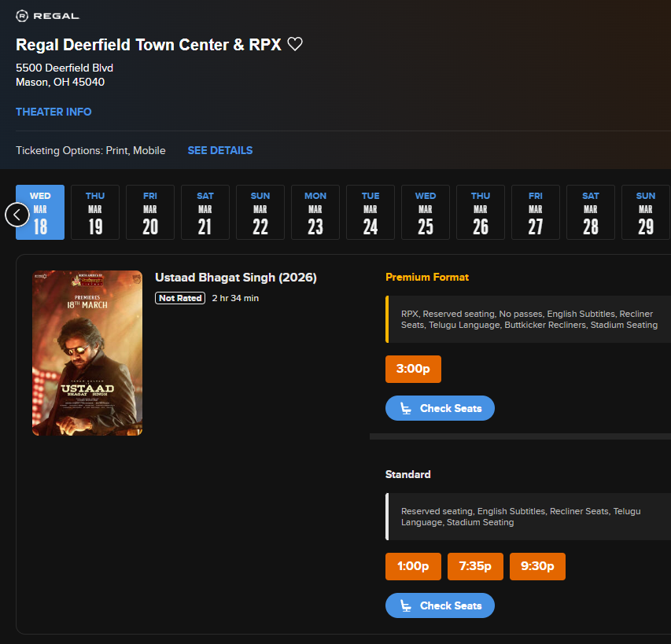The width and height of the screenshot is (671, 644).
Task: Click the Not Rated badge
Action: tap(179, 298)
